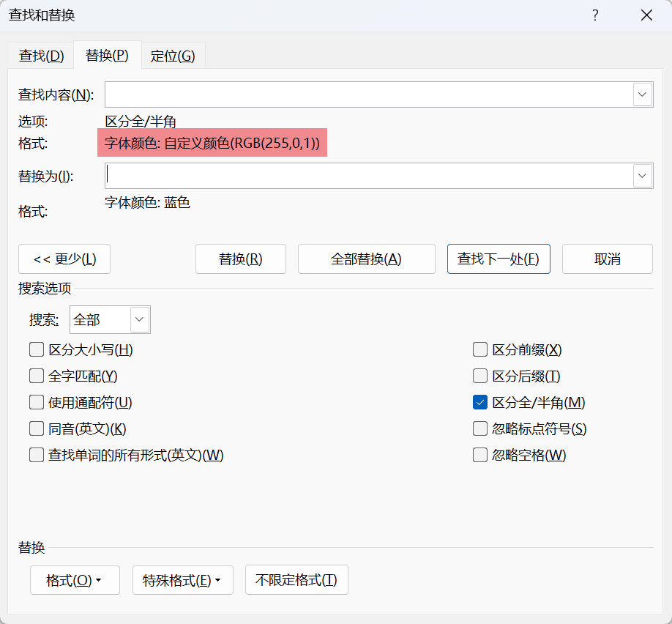Collapse options with << 更少(L) button
The image size is (672, 624).
(64, 259)
